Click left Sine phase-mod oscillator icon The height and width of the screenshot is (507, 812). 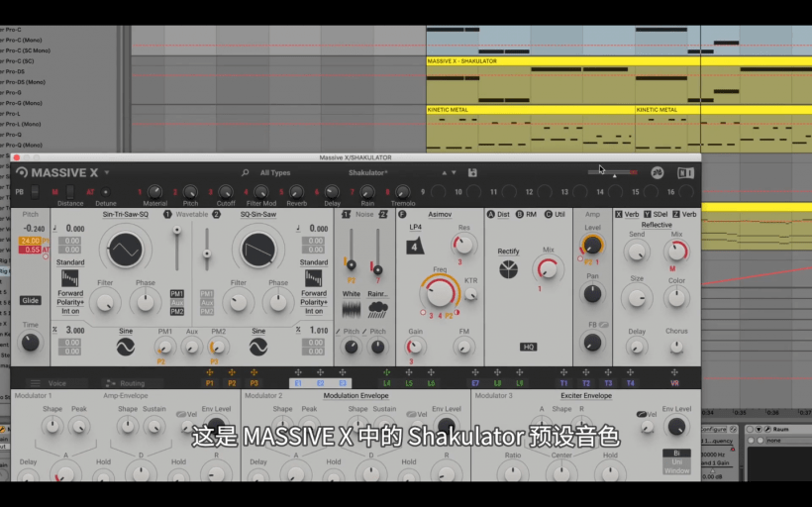[126, 347]
